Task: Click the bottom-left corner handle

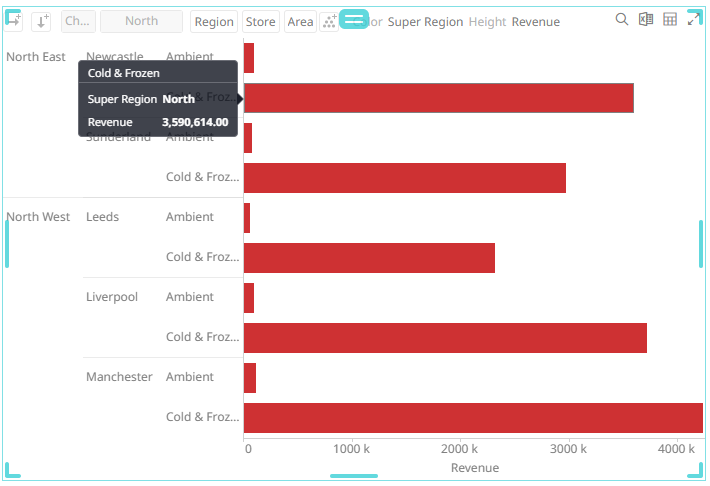Action: (12, 470)
